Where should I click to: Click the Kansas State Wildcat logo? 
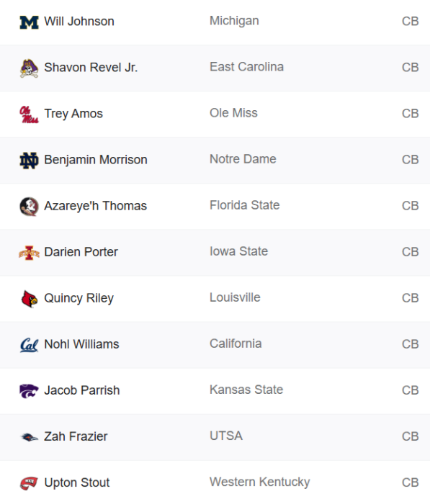click(x=29, y=391)
